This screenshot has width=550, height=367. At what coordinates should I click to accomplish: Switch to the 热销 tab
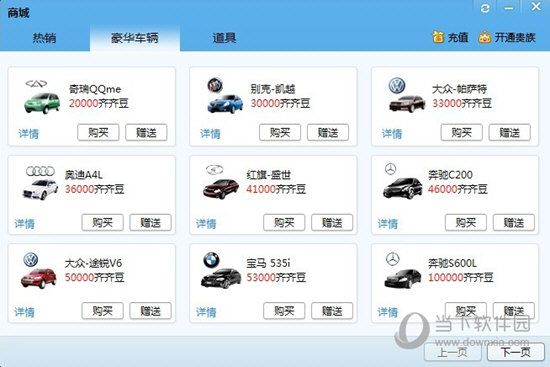[45, 38]
